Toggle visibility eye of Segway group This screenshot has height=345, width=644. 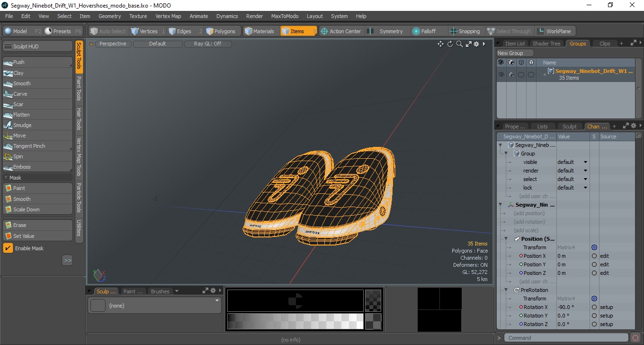501,74
